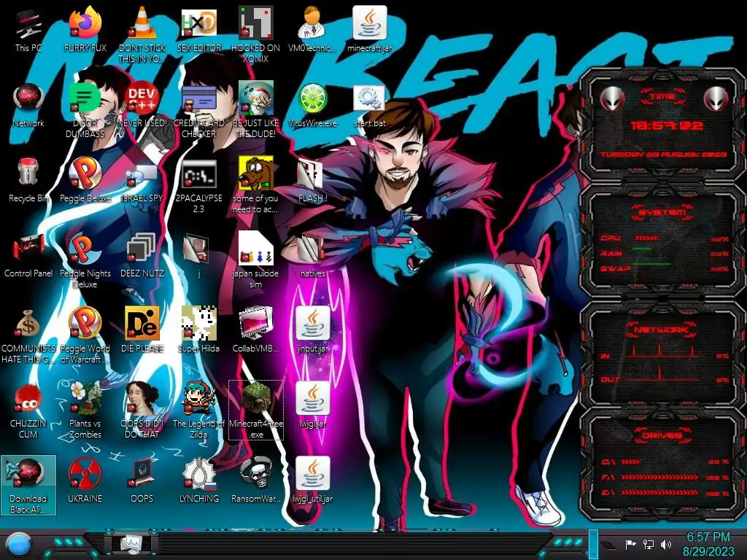Viewport: 747px width, 560px height.
Task: Click the TIME header in the gadget
Action: click(662, 97)
